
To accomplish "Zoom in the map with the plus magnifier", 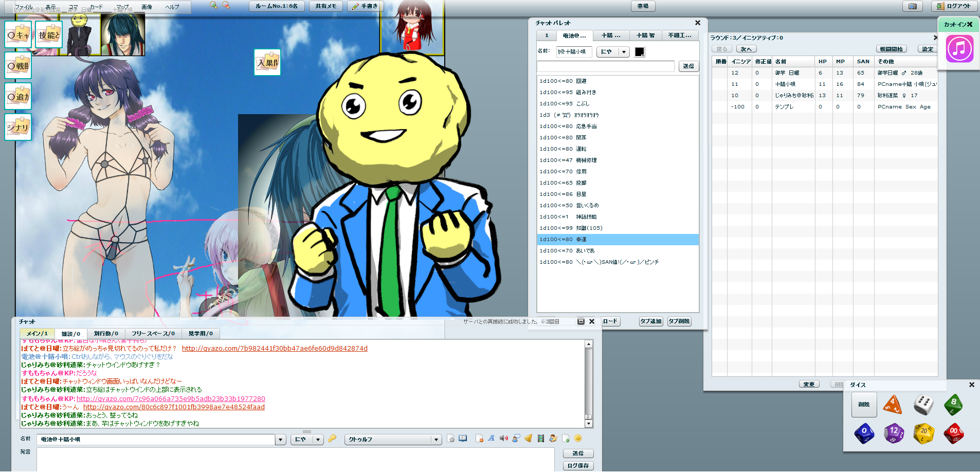I will 213,5.
